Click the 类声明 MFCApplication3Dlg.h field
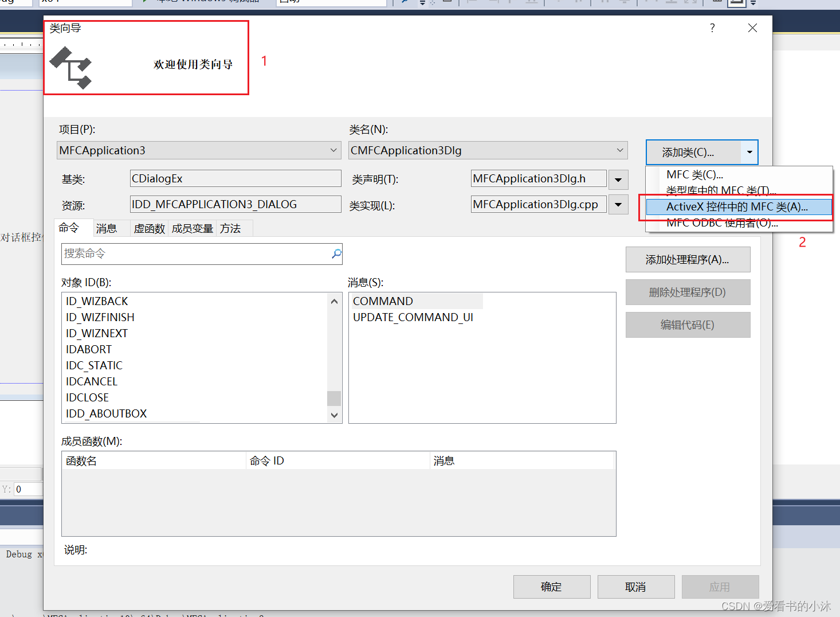840x617 pixels. pyautogui.click(x=539, y=178)
